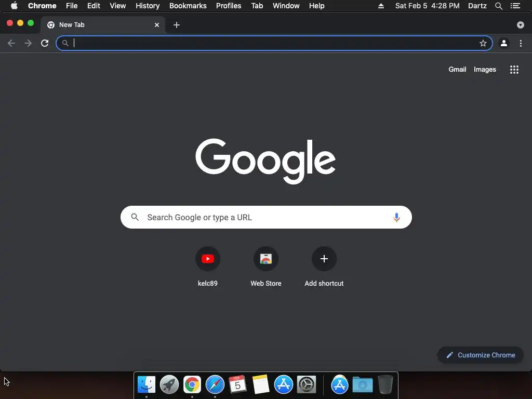Open the Google apps grid

tap(514, 70)
